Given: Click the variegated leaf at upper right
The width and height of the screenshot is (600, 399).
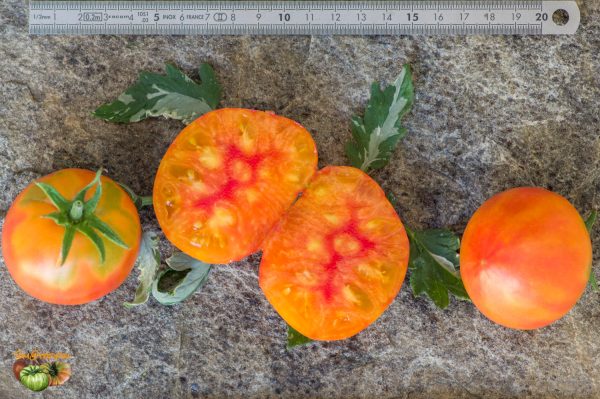Looking at the screenshot, I should pyautogui.click(x=380, y=120).
